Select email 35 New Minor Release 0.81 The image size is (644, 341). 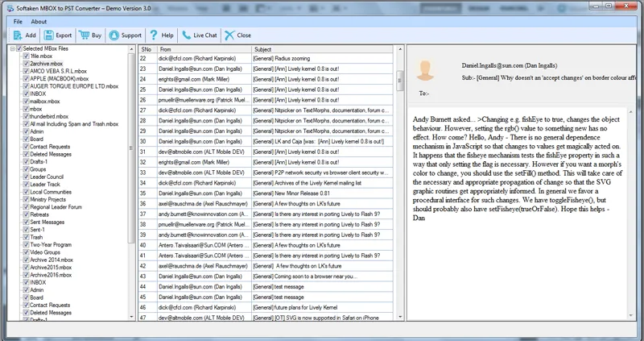266,193
